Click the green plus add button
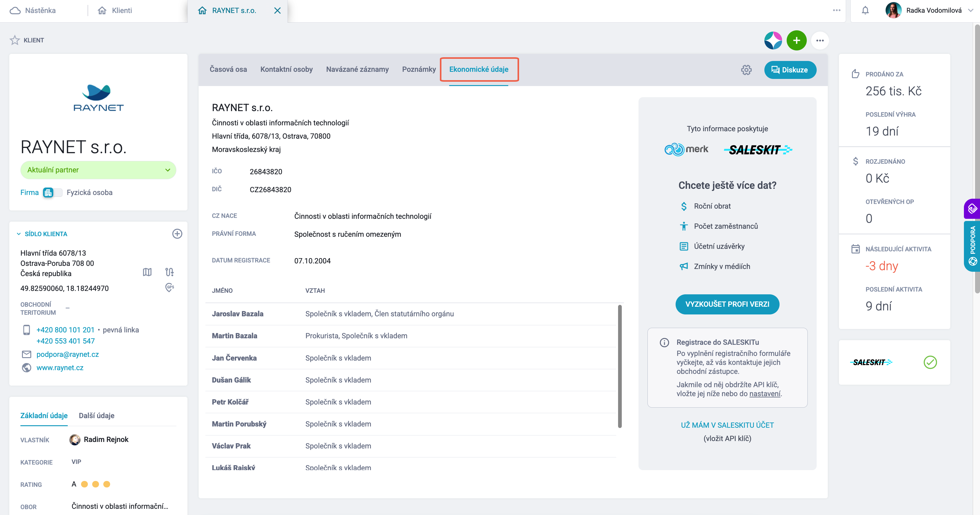This screenshot has width=980, height=515. click(x=797, y=40)
